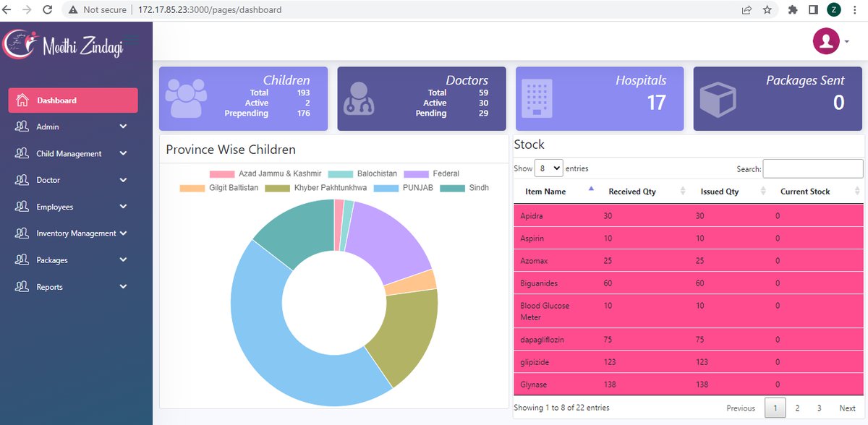Reload the page with the refresh icon
The height and width of the screenshot is (425, 868).
48,10
